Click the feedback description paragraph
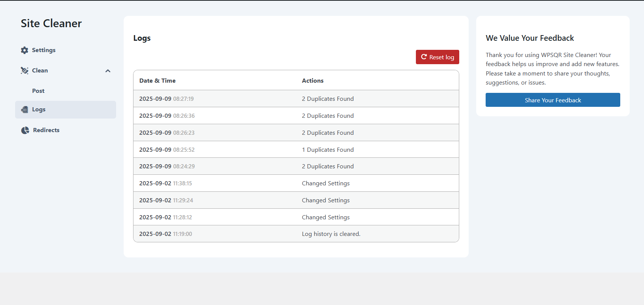The width and height of the screenshot is (644, 305). pyautogui.click(x=552, y=69)
